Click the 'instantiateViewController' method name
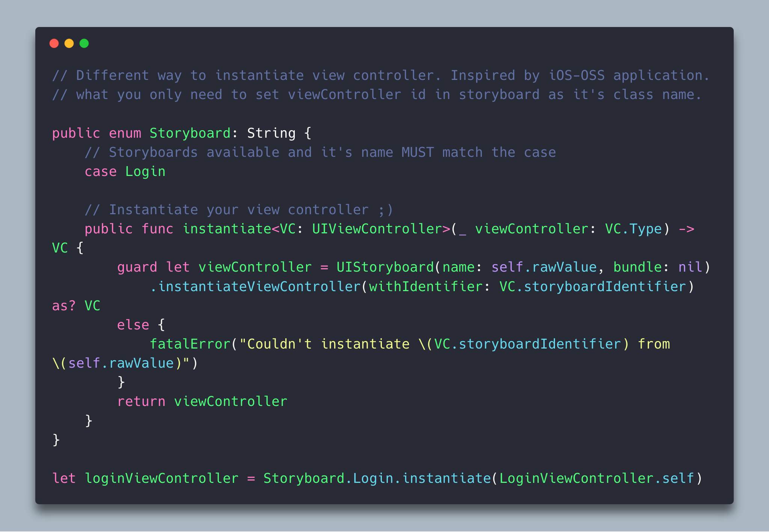Viewport: 769px width, 532px height. pyautogui.click(x=259, y=287)
